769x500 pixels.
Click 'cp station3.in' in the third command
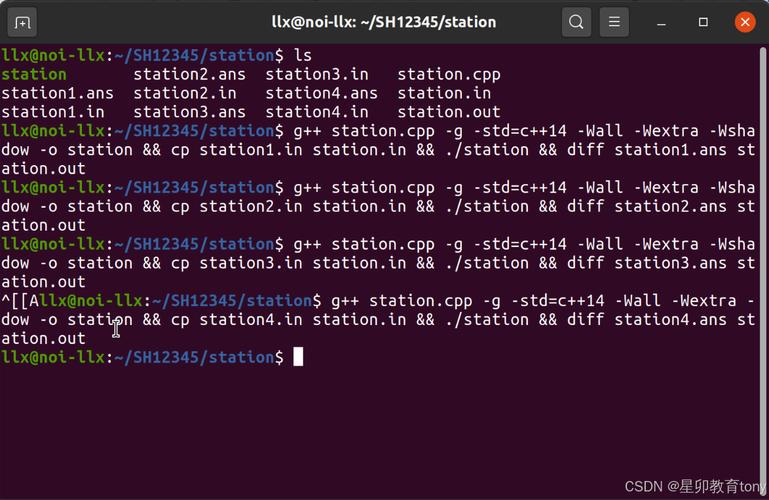(x=237, y=263)
